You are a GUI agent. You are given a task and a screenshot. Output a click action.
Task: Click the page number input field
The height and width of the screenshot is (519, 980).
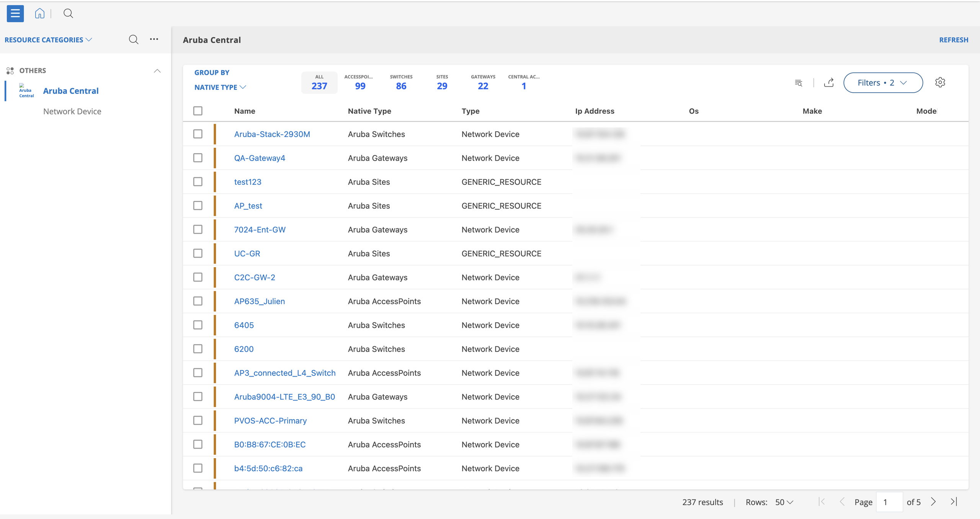tap(889, 502)
